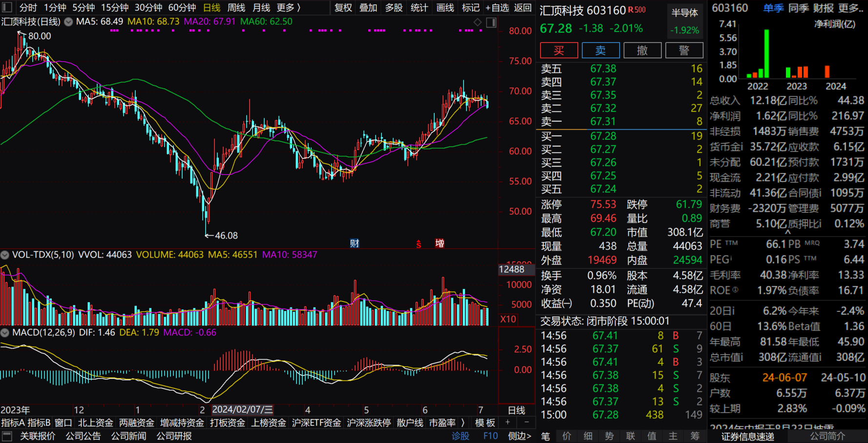Open VOL-TDX indicator dropdown circle
This screenshot has width=868, height=443.
pyautogui.click(x=5, y=255)
